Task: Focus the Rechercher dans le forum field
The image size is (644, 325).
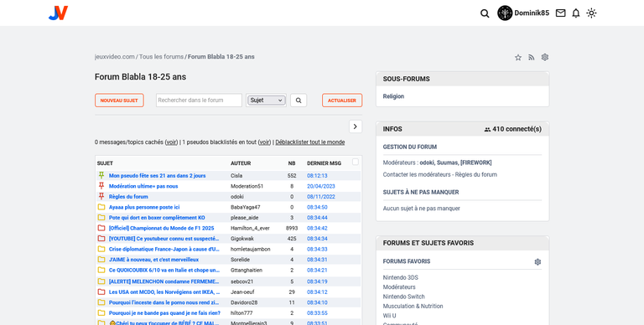Action: 199,101
